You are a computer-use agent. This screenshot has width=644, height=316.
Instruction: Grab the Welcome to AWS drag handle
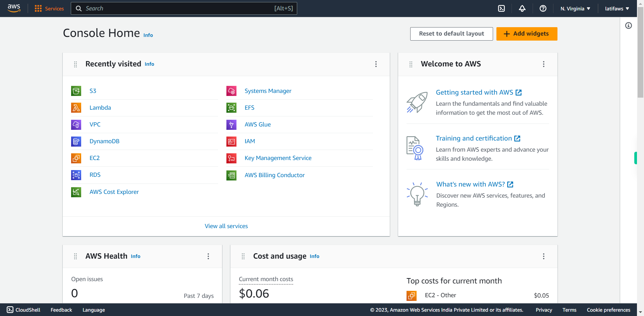click(x=411, y=64)
